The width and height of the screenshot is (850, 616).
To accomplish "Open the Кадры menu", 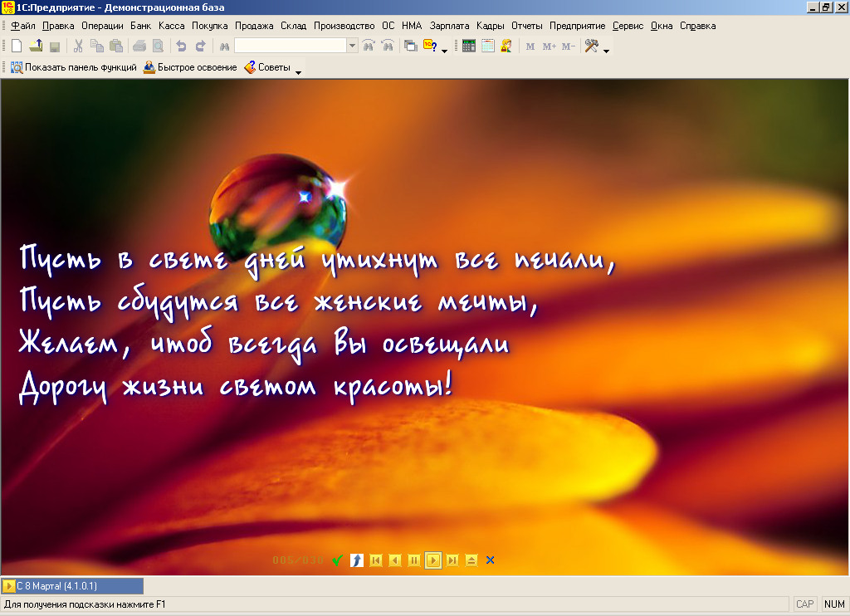I will [x=490, y=26].
